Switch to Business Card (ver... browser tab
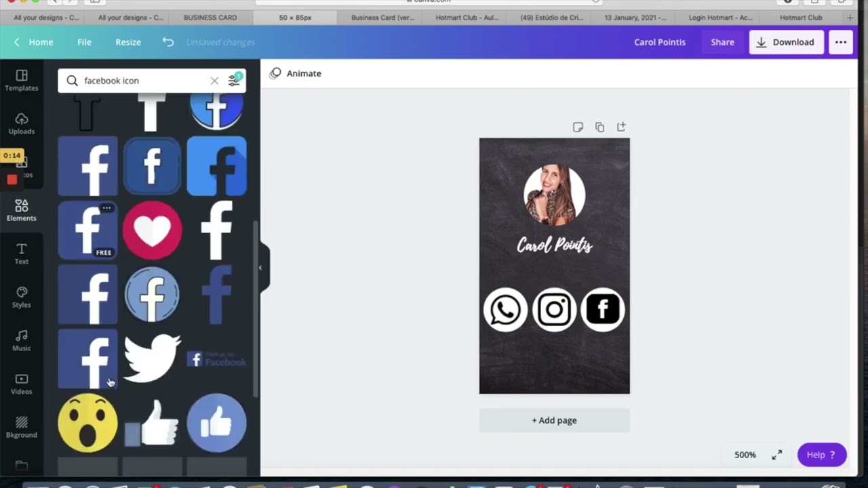Viewport: 868px width, 488px height. [382, 18]
